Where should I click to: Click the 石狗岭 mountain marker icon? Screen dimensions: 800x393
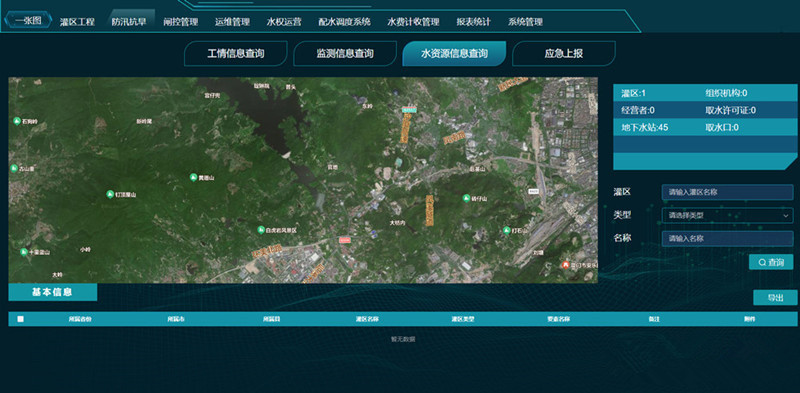coord(16,121)
